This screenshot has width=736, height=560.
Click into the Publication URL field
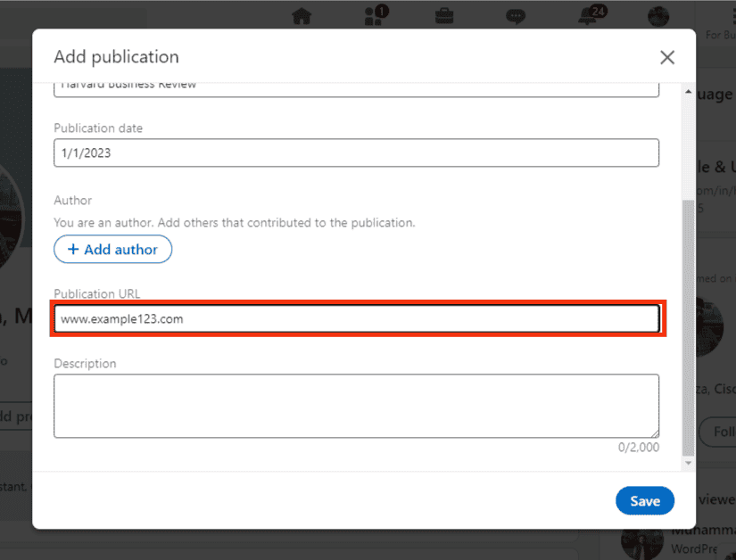coord(356,318)
